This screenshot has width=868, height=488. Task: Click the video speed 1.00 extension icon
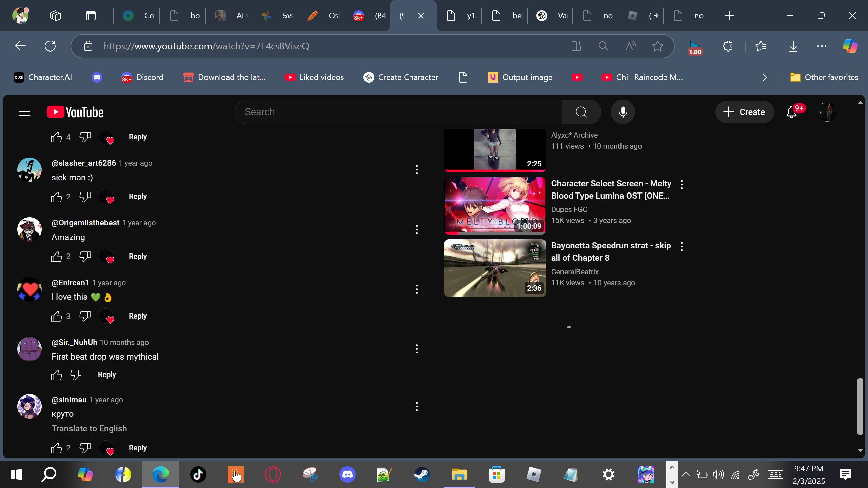pos(695,48)
